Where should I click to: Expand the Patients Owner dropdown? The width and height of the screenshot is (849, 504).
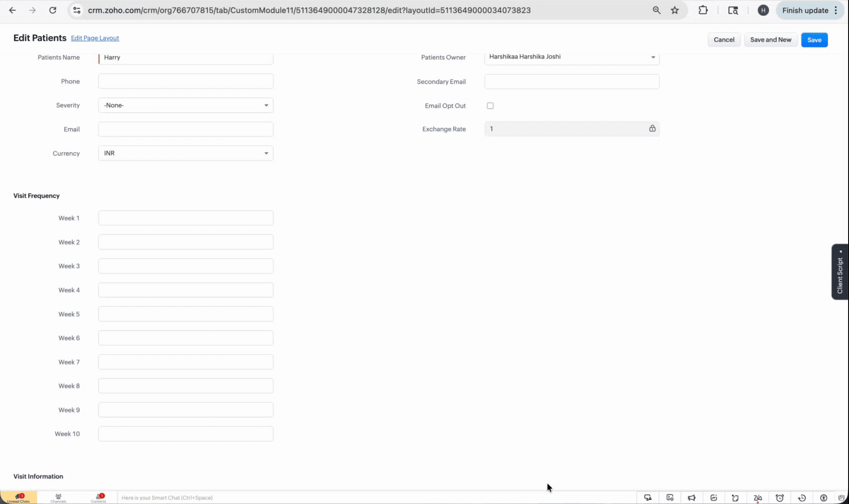point(572,57)
